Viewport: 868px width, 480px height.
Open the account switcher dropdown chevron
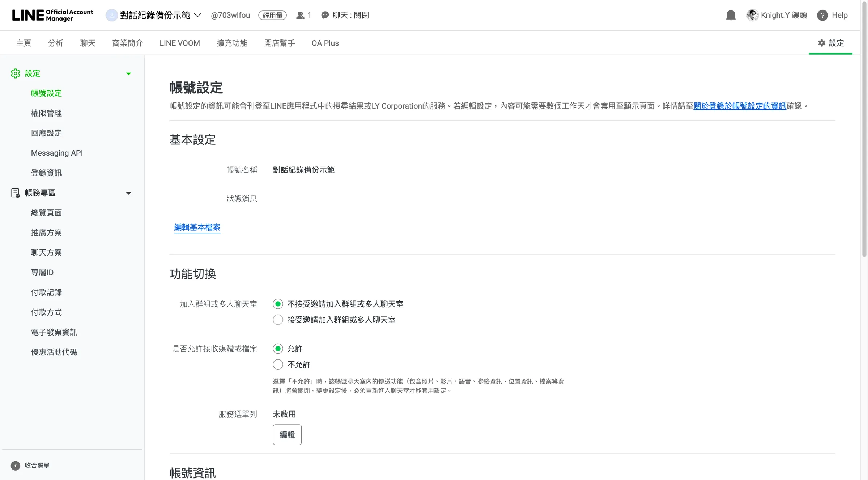point(197,15)
